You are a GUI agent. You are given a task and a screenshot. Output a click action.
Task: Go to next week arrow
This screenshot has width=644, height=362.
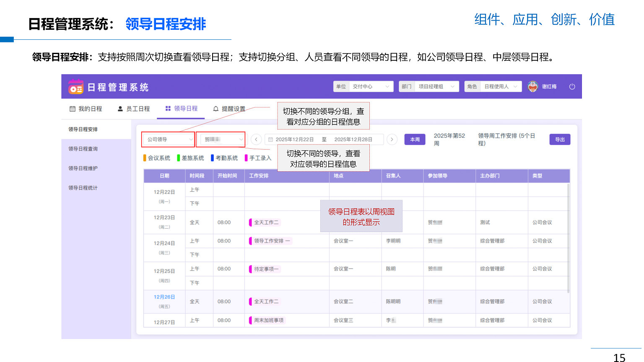point(392,140)
